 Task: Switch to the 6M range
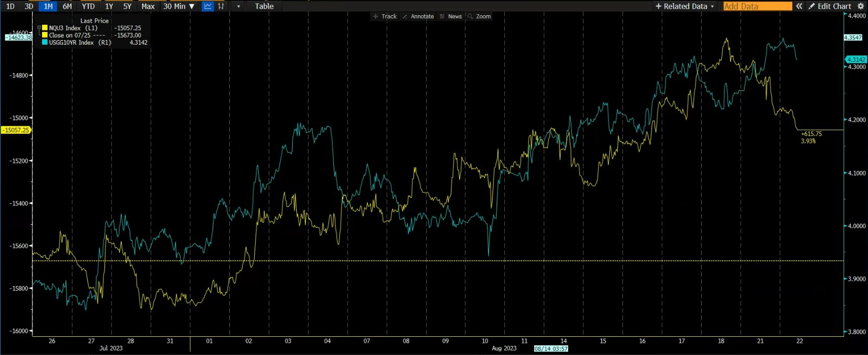67,6
